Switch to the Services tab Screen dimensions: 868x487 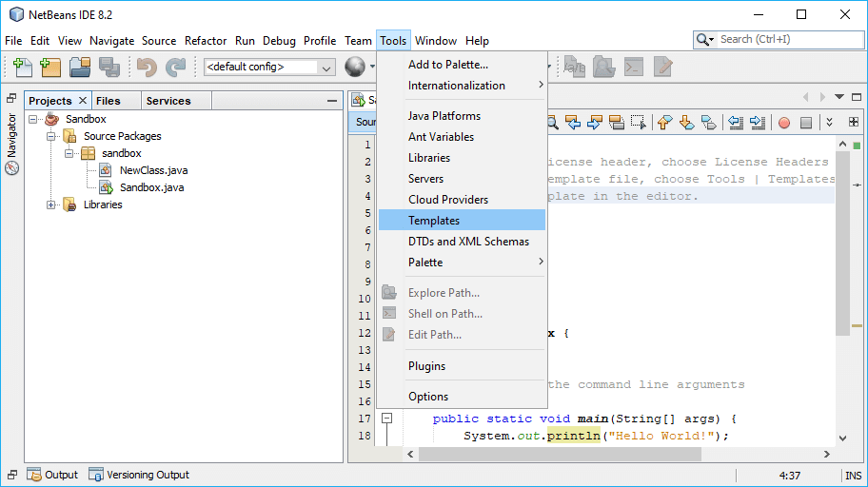click(x=168, y=101)
